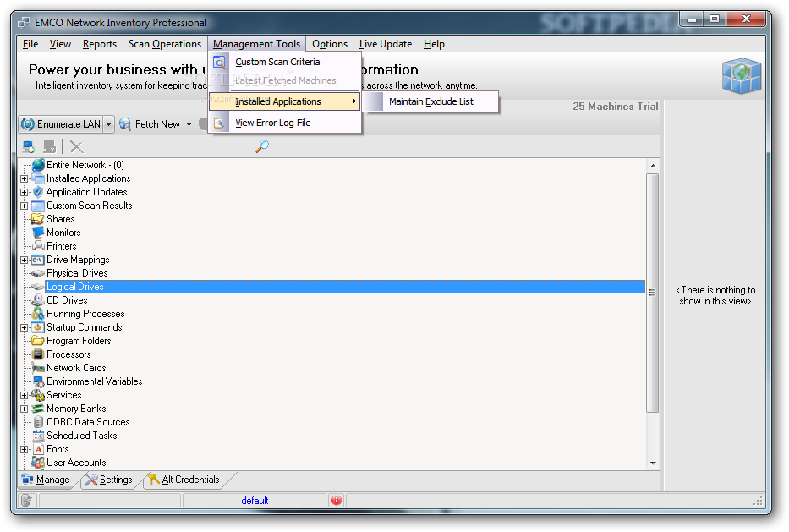The width and height of the screenshot is (789, 532).
Task: Expand the Drive Mappings tree node
Action: coord(24,260)
